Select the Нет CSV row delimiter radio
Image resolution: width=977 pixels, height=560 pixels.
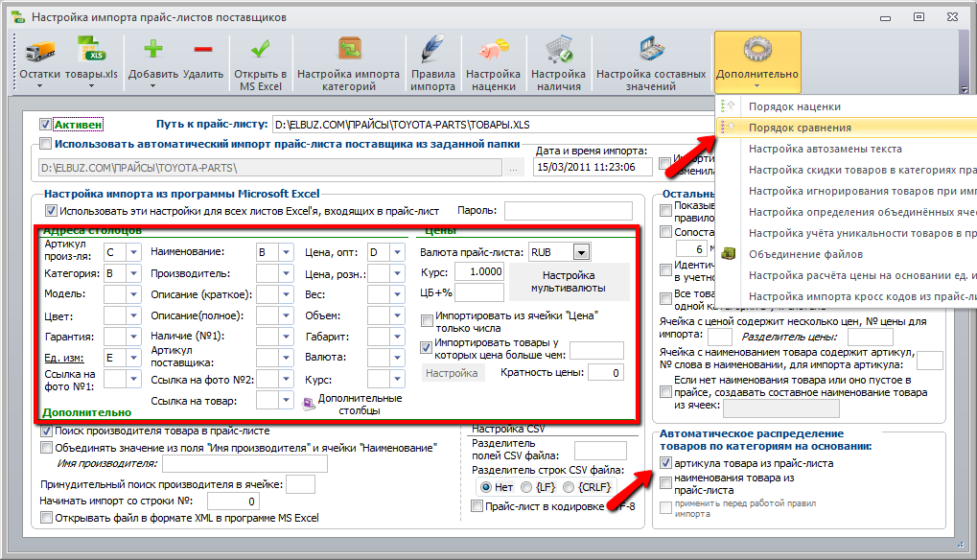tap(486, 486)
